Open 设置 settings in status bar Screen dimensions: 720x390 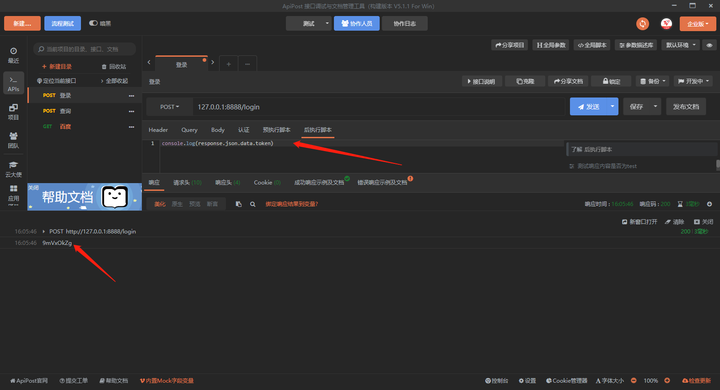tap(527, 380)
